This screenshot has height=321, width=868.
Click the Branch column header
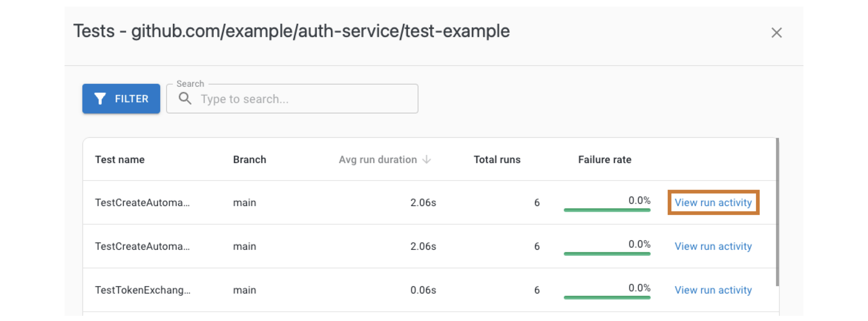[x=250, y=160]
